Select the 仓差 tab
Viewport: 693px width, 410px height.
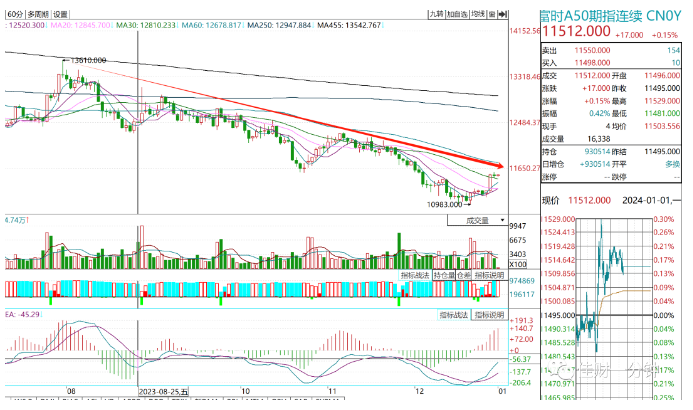pyautogui.click(x=464, y=275)
